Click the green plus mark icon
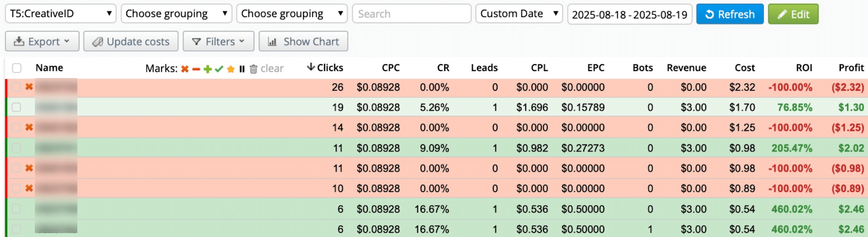868x237 pixels. (208, 69)
